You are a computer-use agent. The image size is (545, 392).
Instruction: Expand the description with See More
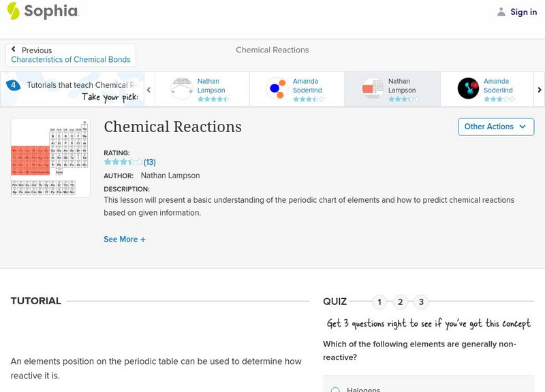[125, 240]
